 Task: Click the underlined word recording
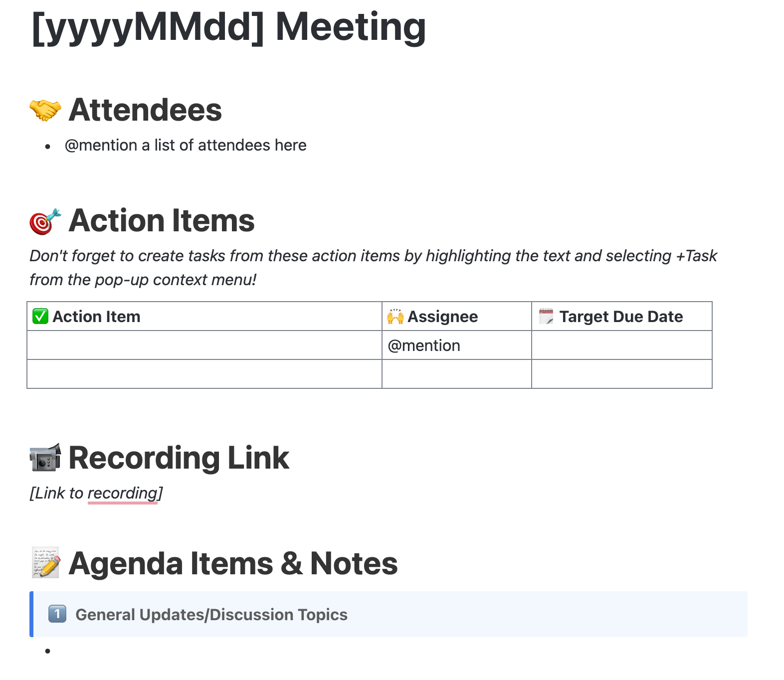[x=123, y=493]
